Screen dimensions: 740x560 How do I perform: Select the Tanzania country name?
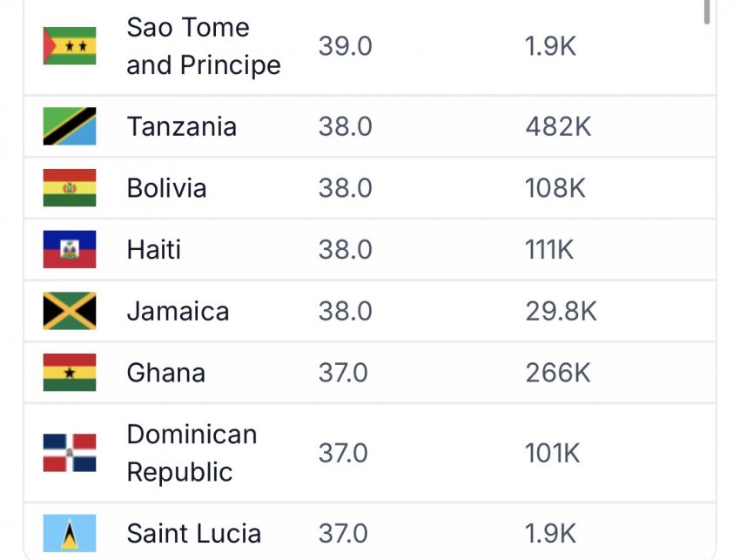tap(182, 126)
